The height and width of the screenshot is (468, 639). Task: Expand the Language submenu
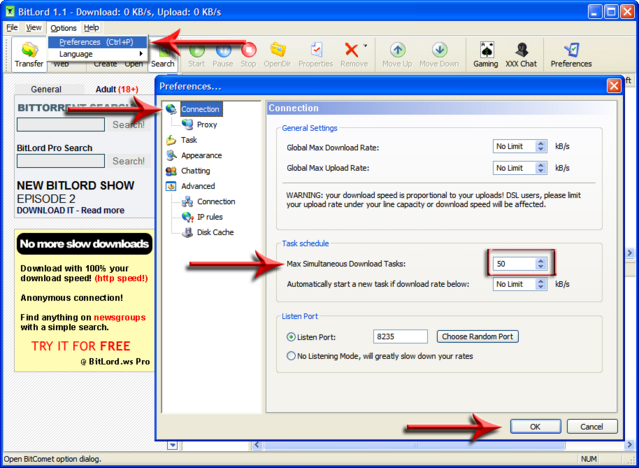97,54
